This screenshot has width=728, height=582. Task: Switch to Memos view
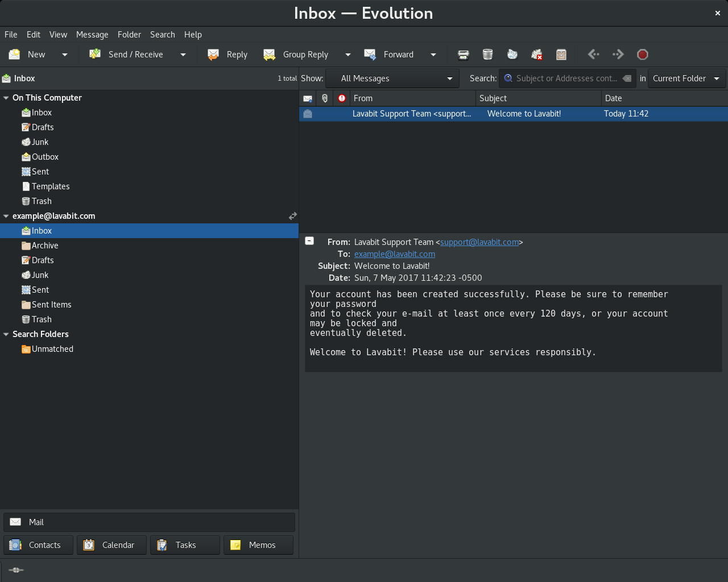coord(258,545)
